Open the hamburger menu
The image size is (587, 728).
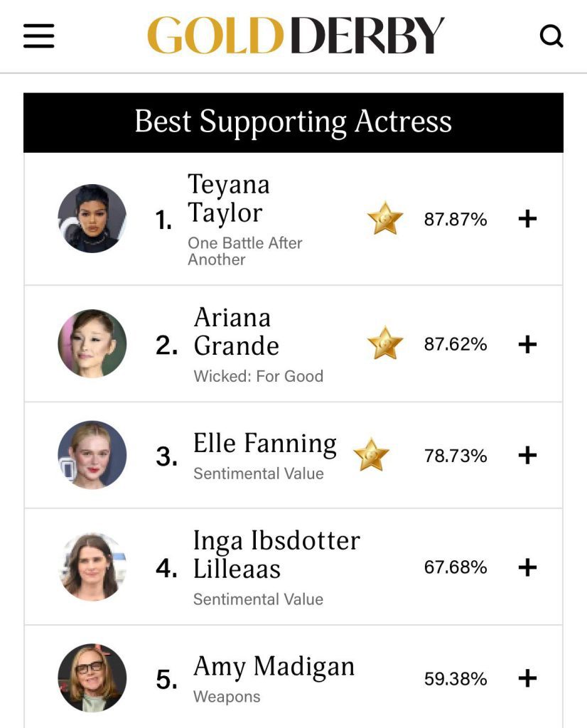point(38,36)
